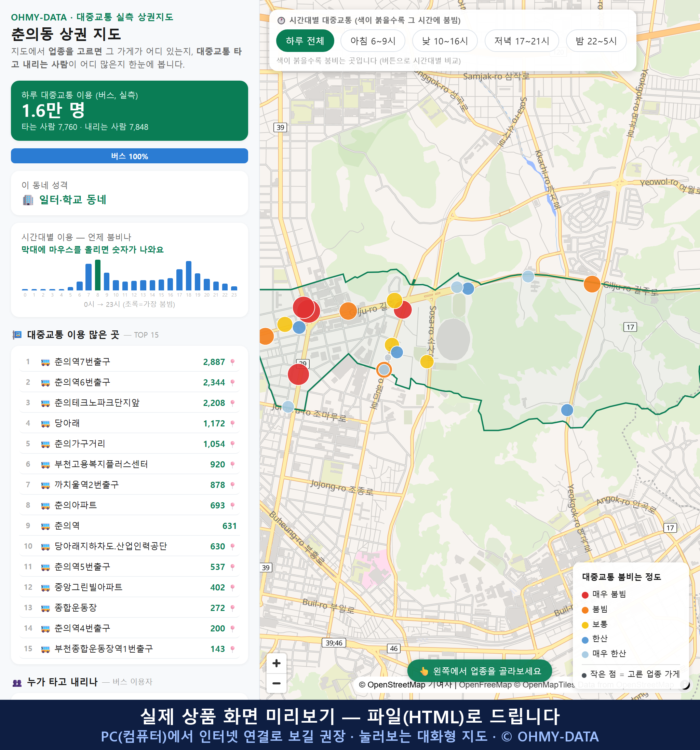Click map pin icon on 춘의테크노파크단지앞 row

[x=232, y=403]
